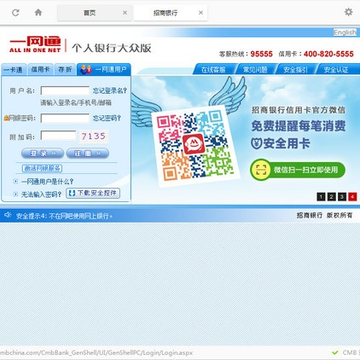Expand 无法输入密码 help item
This screenshot has height=360, width=360.
41,194
